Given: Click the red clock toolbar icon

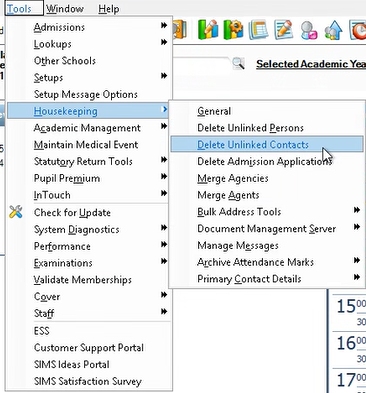Looking at the screenshot, I should click(358, 30).
